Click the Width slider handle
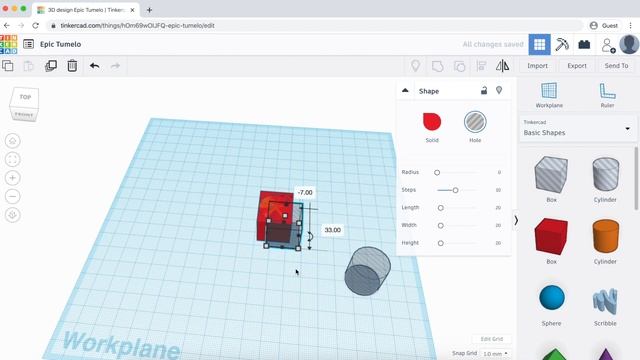Viewport: 640px width, 360px height. (440, 226)
